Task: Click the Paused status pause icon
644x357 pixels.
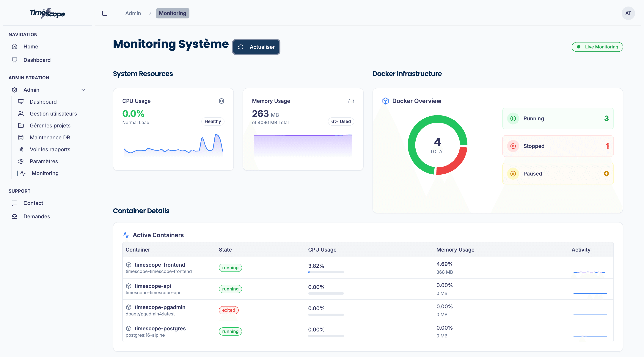Action: (513, 174)
